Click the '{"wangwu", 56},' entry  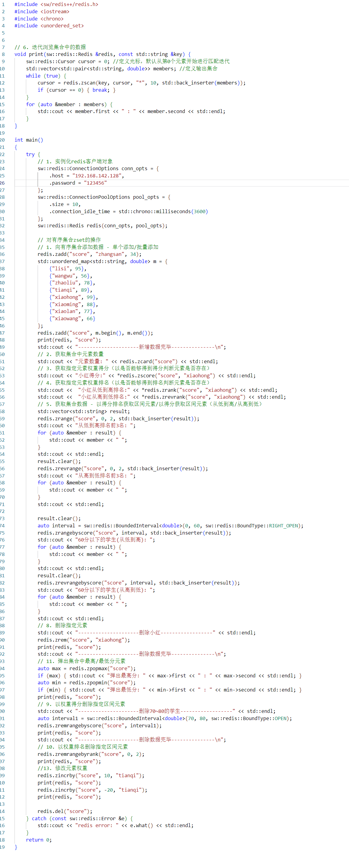point(71,276)
